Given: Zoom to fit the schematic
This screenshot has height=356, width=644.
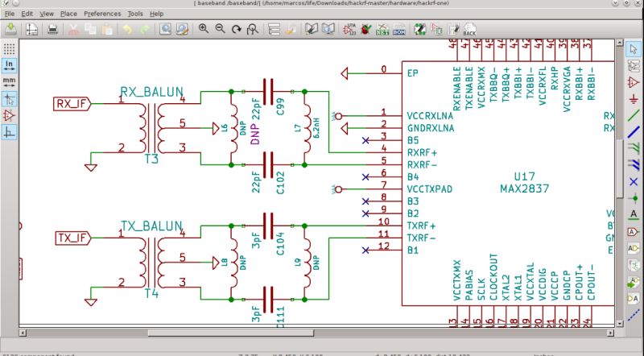Looking at the screenshot, I should [x=253, y=29].
